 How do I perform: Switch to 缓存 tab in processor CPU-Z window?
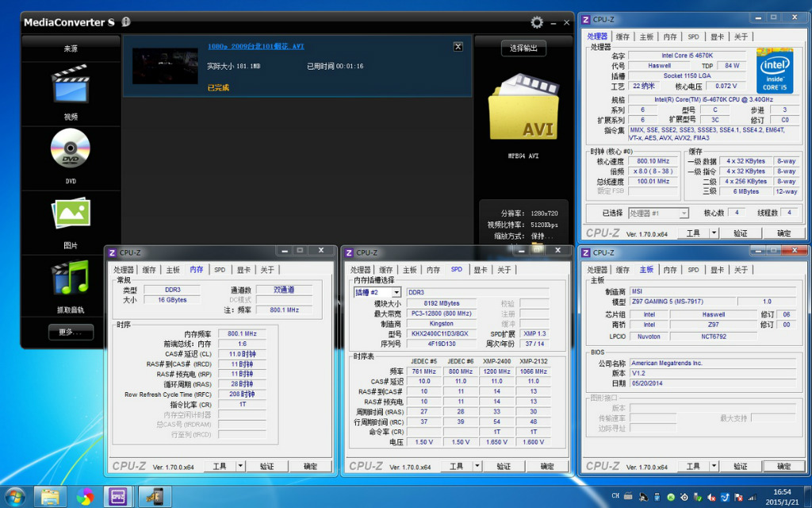622,37
